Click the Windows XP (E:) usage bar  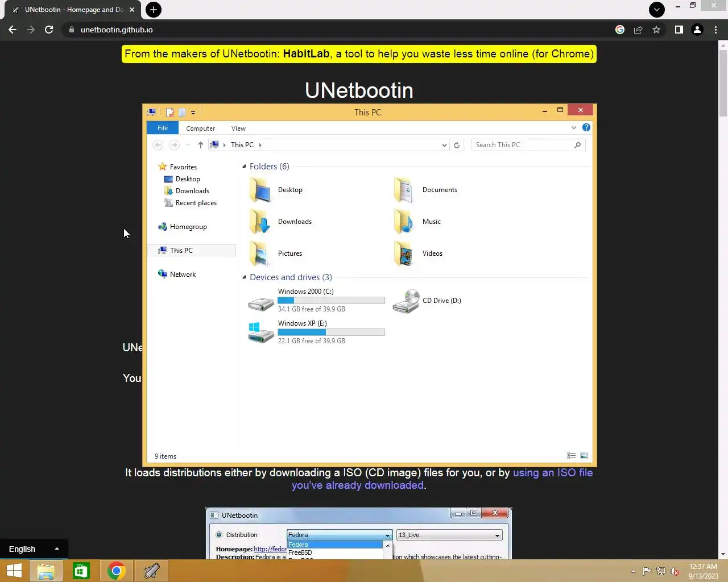331,332
